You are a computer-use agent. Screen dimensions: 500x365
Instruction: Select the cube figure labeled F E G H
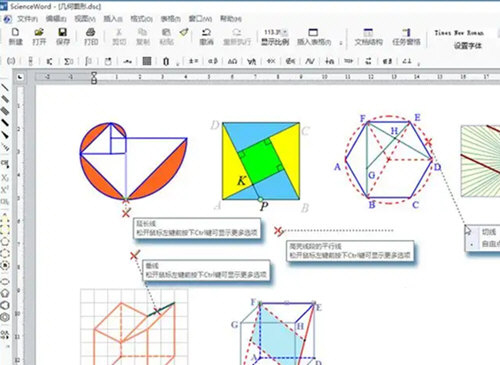pos(278,332)
